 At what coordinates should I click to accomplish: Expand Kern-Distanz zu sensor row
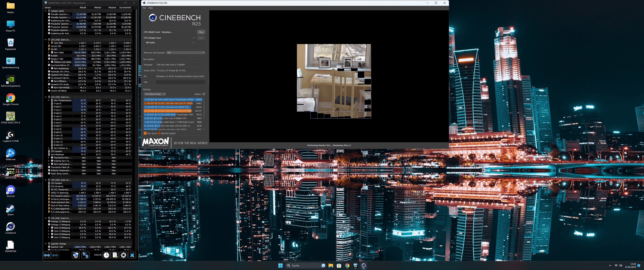[48, 148]
